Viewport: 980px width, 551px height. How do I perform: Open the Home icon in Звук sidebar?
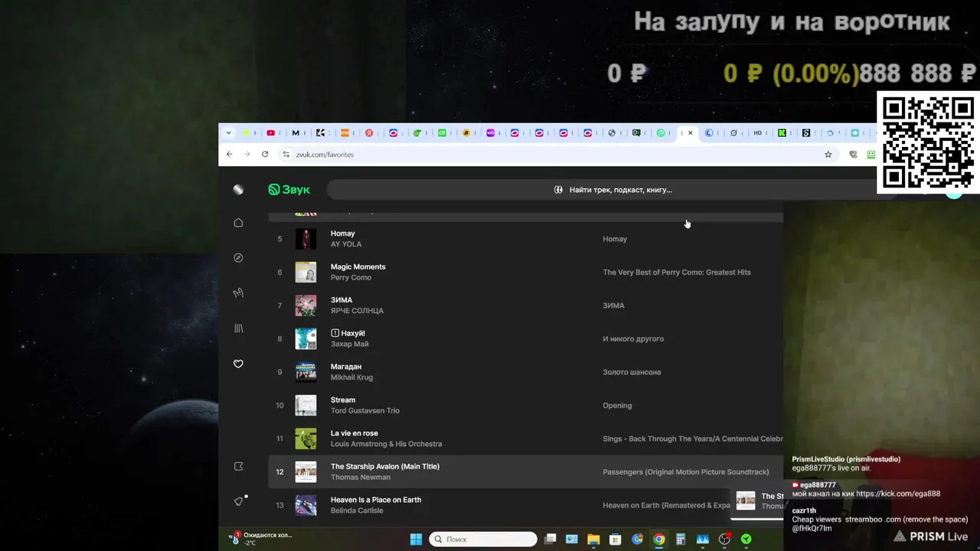pos(238,223)
